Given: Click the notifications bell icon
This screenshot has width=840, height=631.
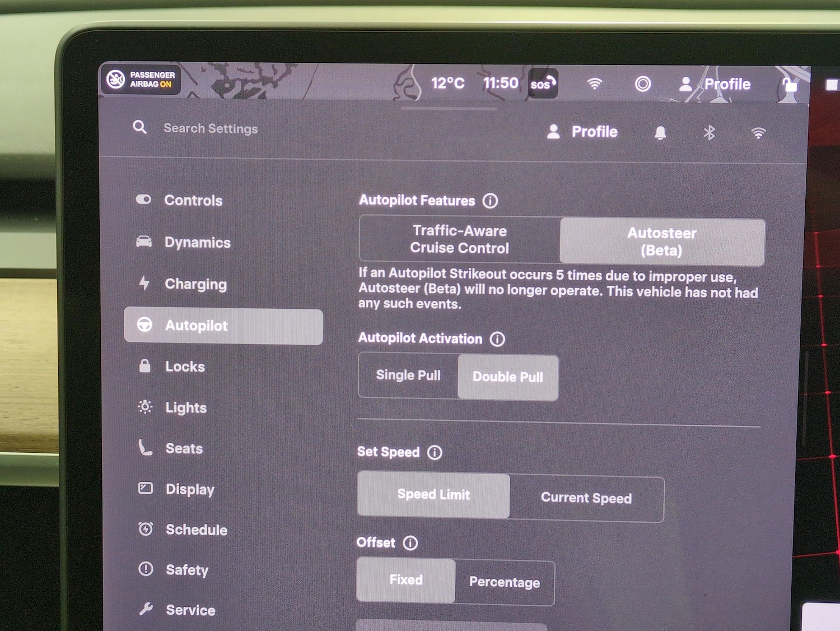Looking at the screenshot, I should click(661, 132).
